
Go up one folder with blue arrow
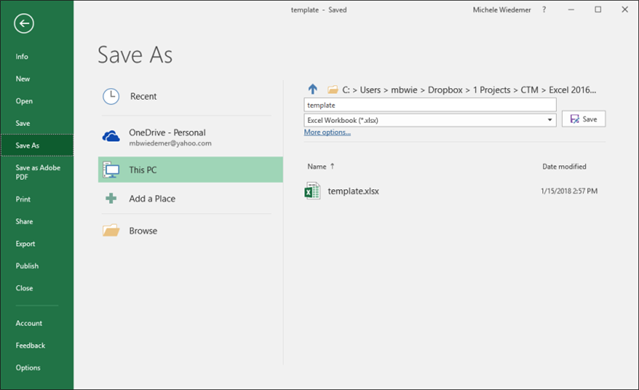point(313,89)
